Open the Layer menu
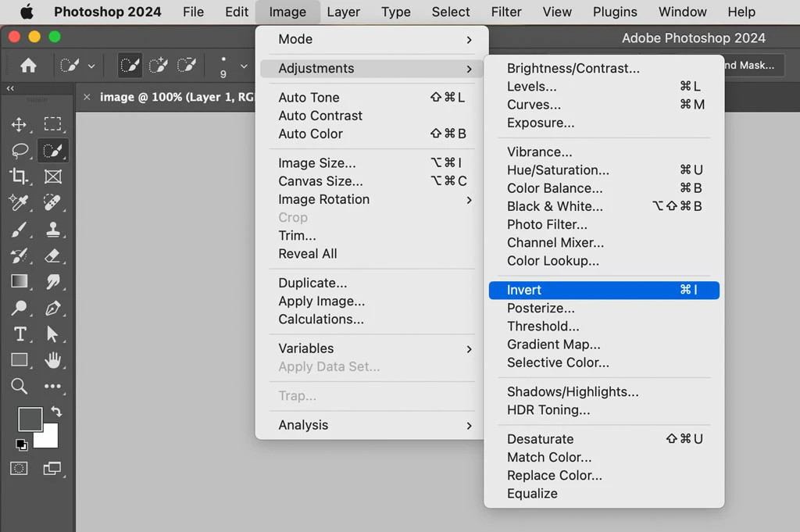Viewport: 800px width, 532px height. (x=344, y=12)
